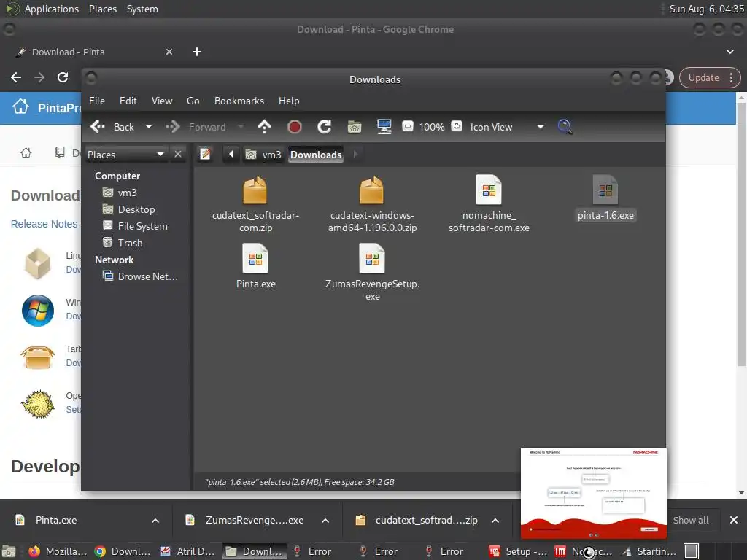
Task: Open Chrome tab search chevron
Action: pos(729,52)
